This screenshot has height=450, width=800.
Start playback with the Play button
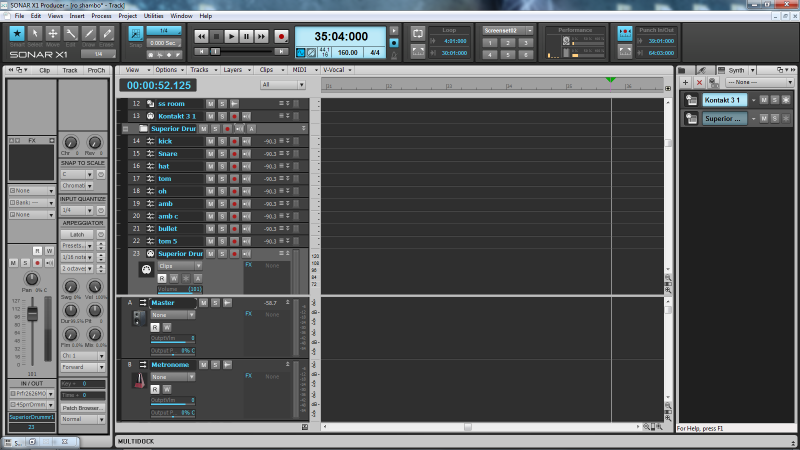pyautogui.click(x=231, y=36)
